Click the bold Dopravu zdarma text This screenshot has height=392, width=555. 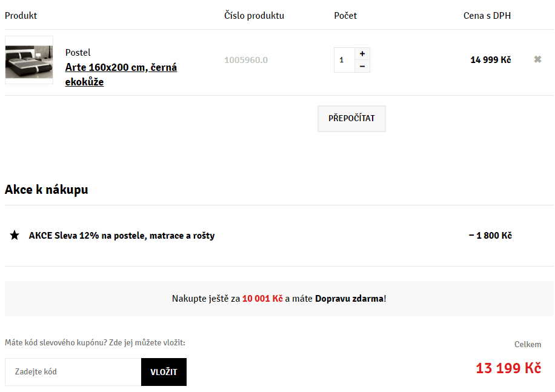349,299
